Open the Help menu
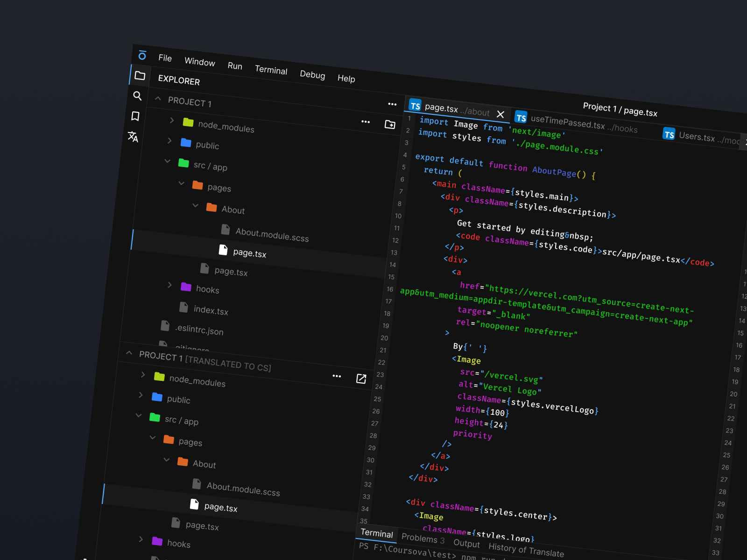 pyautogui.click(x=346, y=78)
